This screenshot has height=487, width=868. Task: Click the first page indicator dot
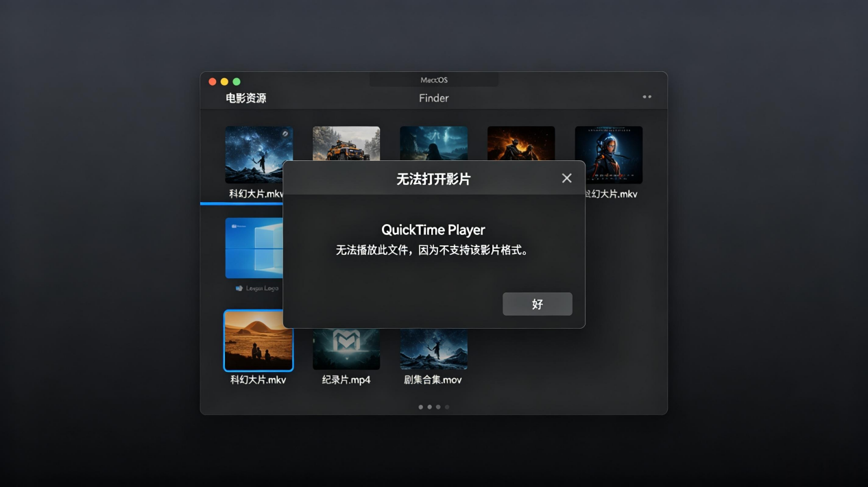pos(421,407)
